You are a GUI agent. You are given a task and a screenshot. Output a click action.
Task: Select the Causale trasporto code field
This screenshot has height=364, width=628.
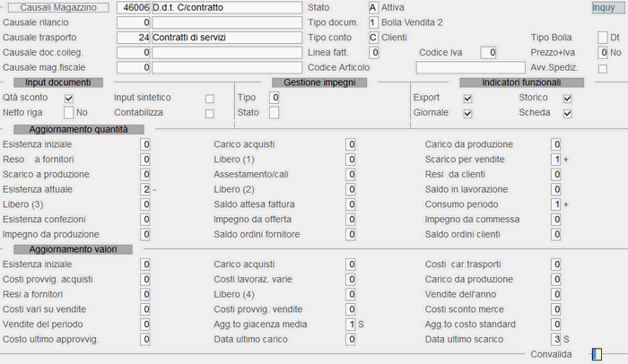(x=134, y=38)
